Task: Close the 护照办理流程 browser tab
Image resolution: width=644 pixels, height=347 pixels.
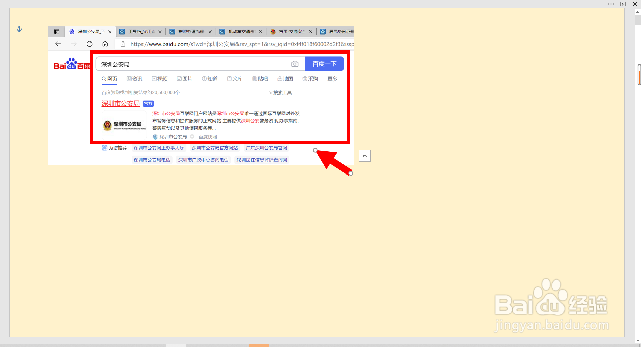Action: [x=210, y=32]
